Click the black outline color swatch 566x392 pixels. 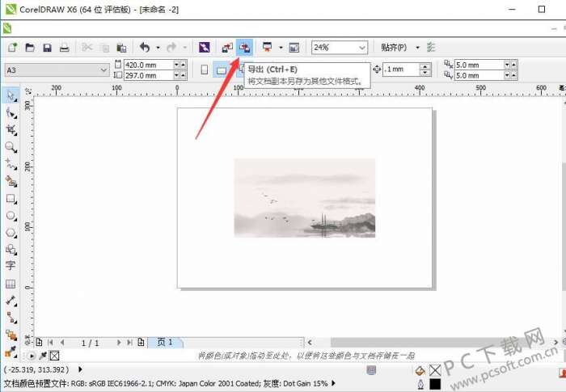[435, 385]
